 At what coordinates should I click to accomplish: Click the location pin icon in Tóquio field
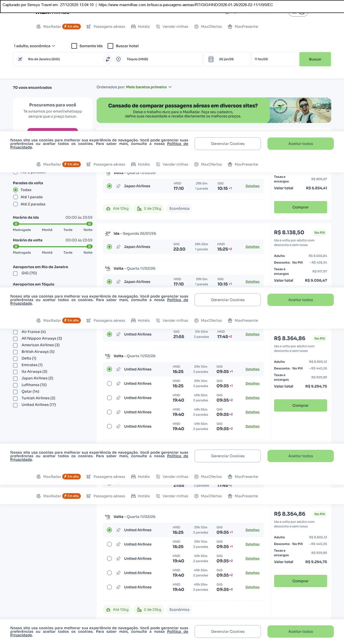pos(118,59)
